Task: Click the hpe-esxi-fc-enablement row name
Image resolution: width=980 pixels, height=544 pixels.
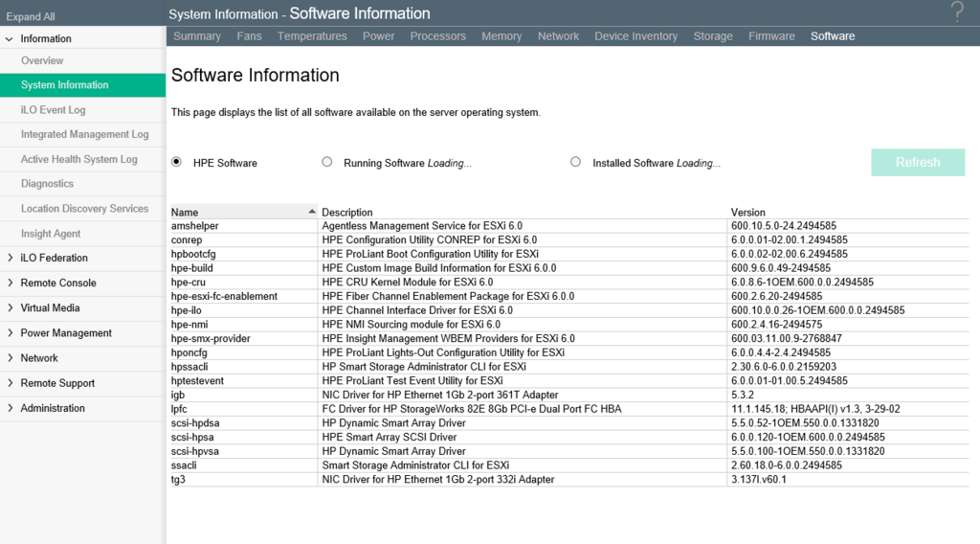Action: (224, 296)
